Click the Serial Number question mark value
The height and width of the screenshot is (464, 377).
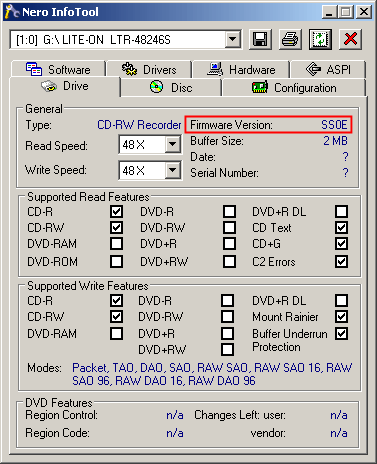345,173
